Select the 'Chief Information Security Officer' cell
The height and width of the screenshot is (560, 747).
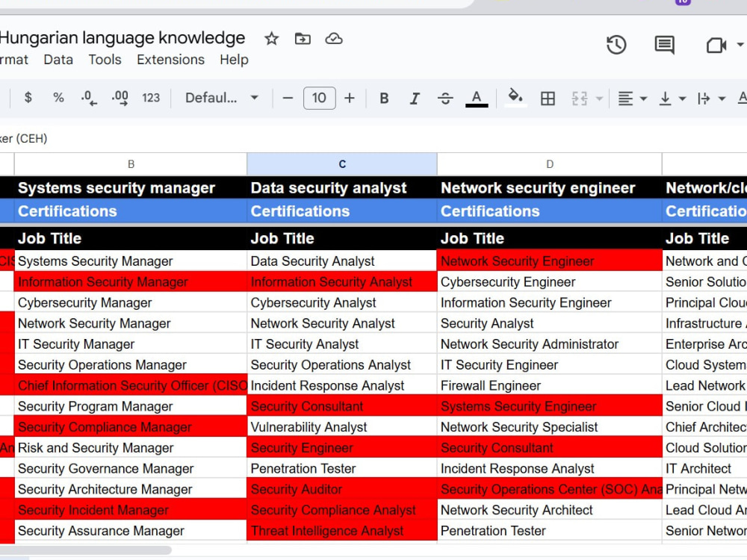[131, 385]
